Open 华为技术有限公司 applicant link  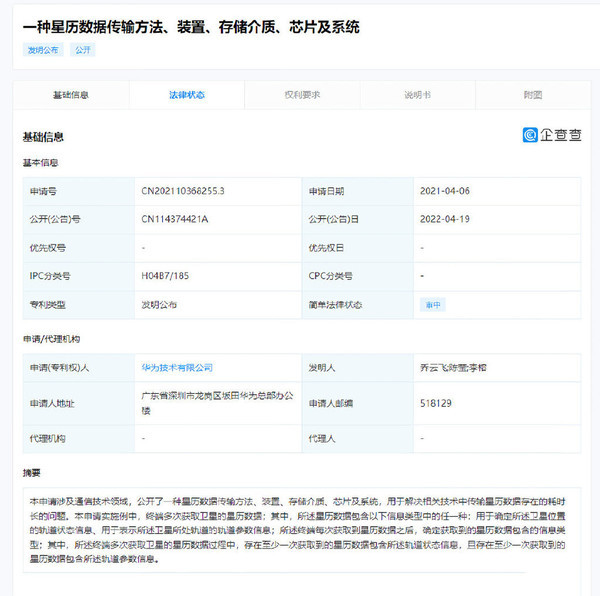pos(177,368)
